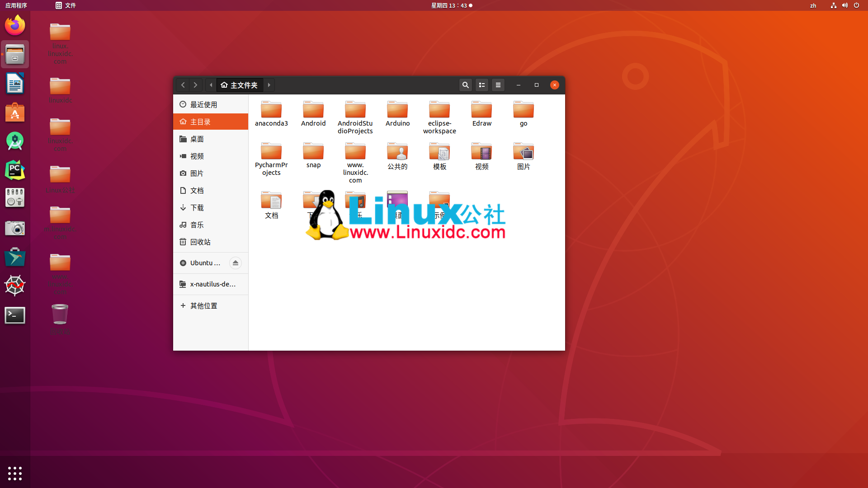Select the 图片 folder in the file grid
Viewport: 868px width, 488px height.
coord(524,156)
